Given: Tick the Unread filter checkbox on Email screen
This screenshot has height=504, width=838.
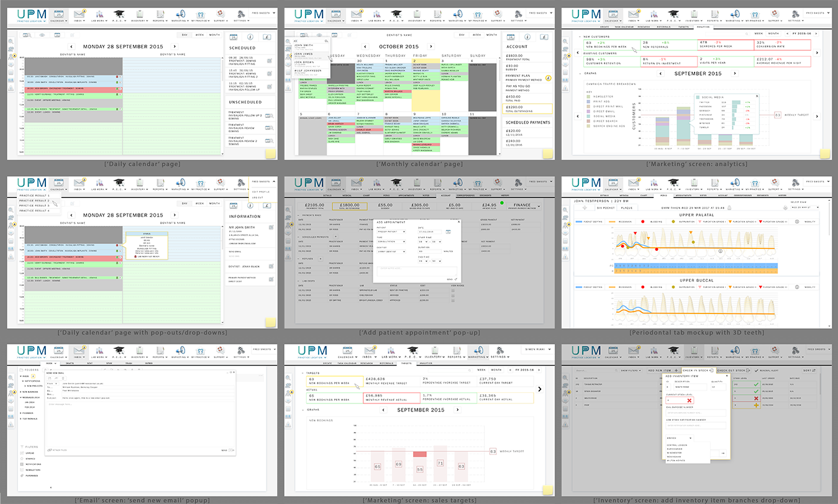Looking at the screenshot, I should pos(22,452).
